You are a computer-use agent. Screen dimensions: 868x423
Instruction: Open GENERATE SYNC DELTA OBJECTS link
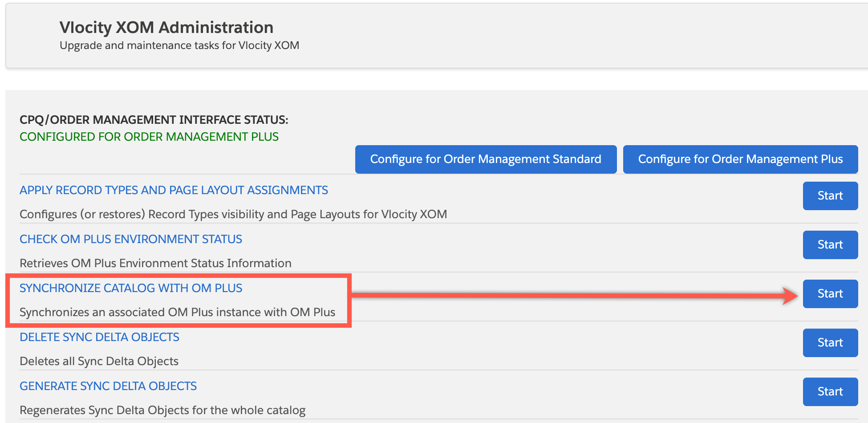(108, 386)
